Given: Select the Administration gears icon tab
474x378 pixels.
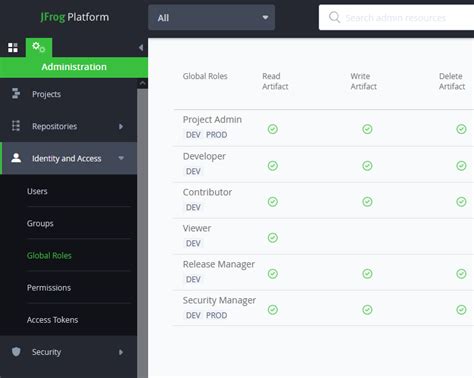Looking at the screenshot, I should click(x=39, y=47).
